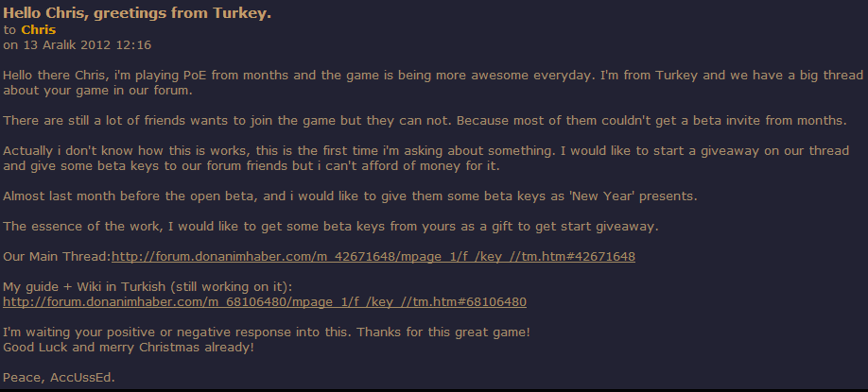Click the 'Our Main Thread:' label text

57,257
